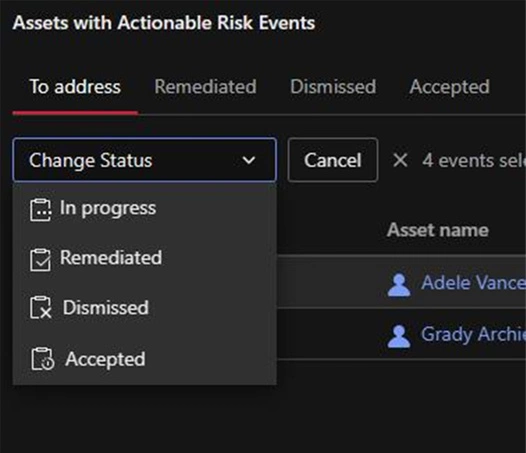
Task: Collapse the Change Status dropdown
Action: coord(145,160)
